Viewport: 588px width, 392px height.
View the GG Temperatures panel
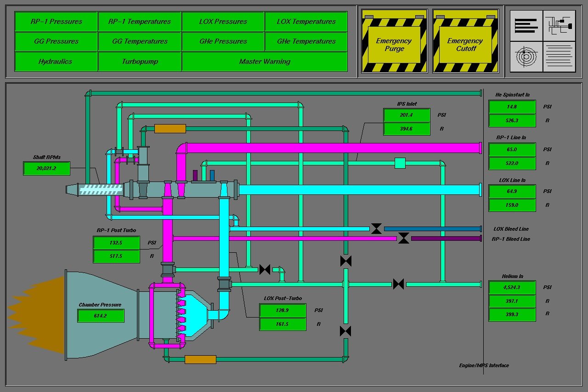(140, 41)
